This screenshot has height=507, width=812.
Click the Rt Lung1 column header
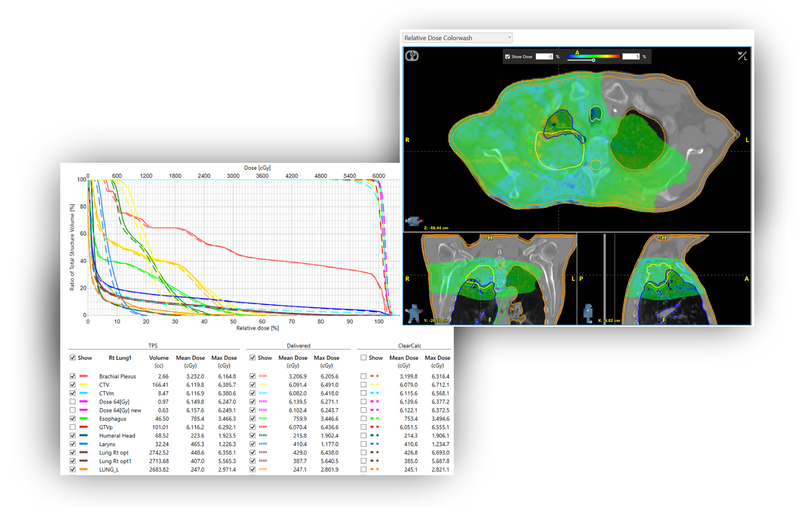(120, 358)
